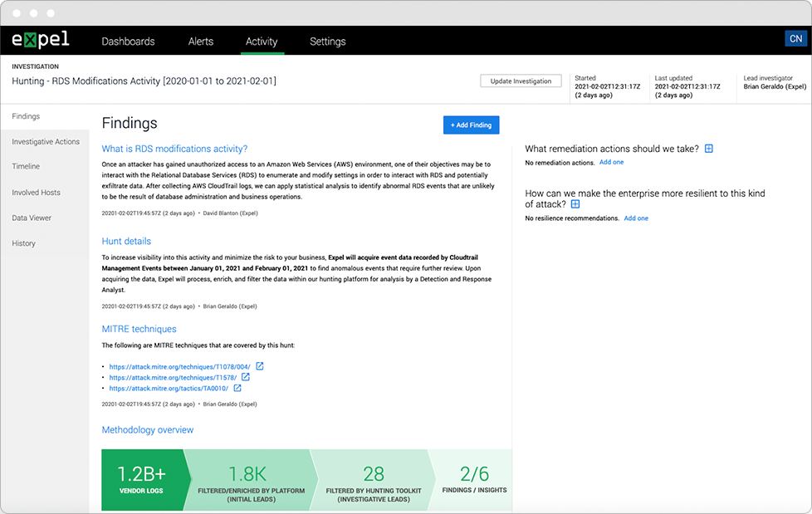Follow the attack.mitre.org TA0010 tactics link
Screen dimensions: 812x514
click(x=169, y=389)
